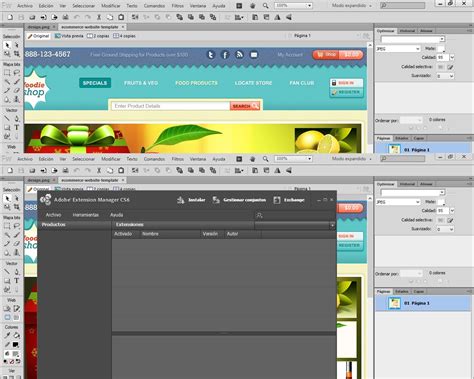Pick the Crop tool in upper Fireworks toolbox
474x379 pixels.
16,54
